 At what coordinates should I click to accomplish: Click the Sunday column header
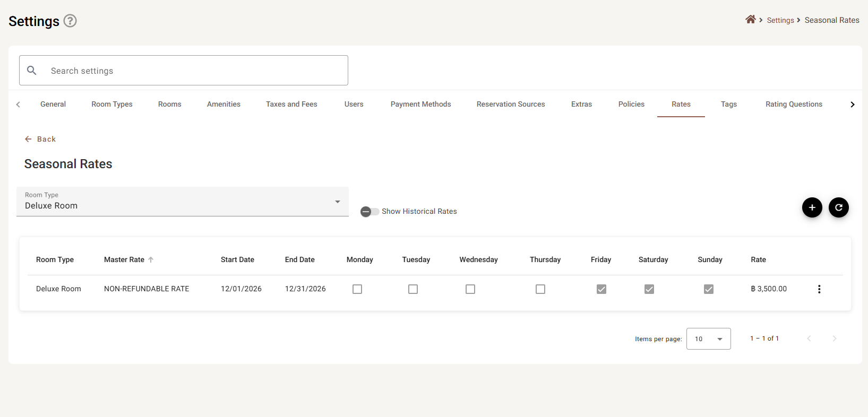(x=710, y=259)
